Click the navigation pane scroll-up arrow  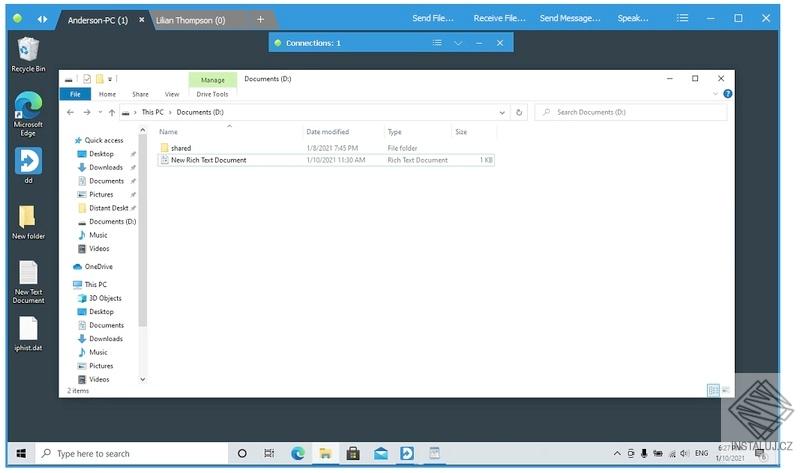[143, 130]
